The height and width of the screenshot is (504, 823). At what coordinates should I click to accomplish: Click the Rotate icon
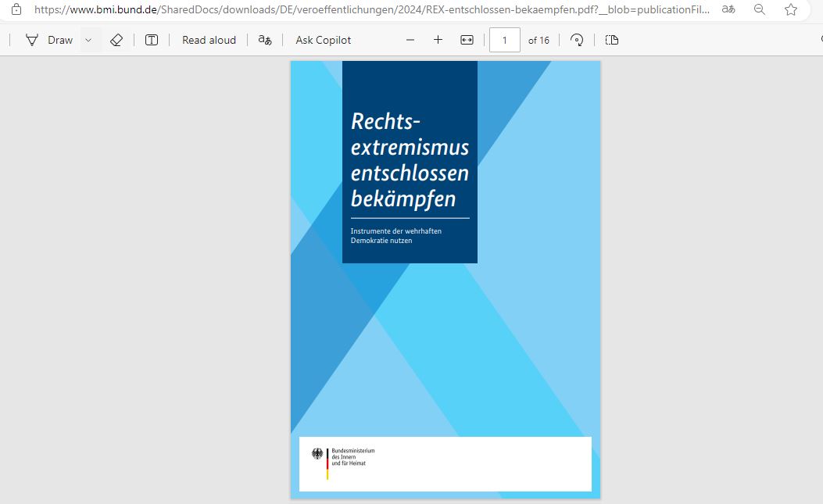coord(576,40)
